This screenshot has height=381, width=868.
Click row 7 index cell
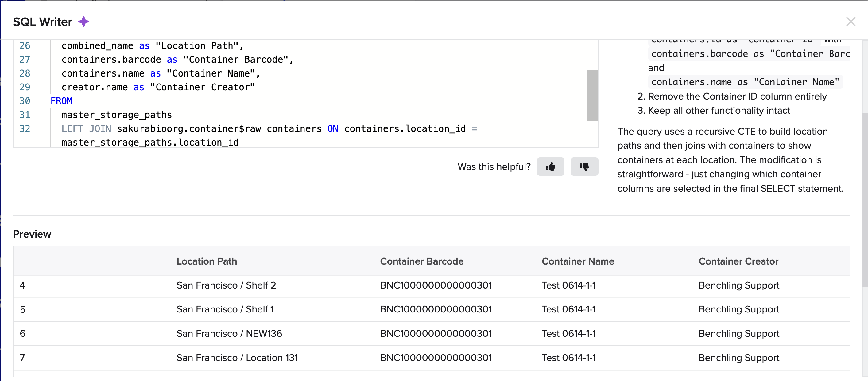tap(23, 358)
